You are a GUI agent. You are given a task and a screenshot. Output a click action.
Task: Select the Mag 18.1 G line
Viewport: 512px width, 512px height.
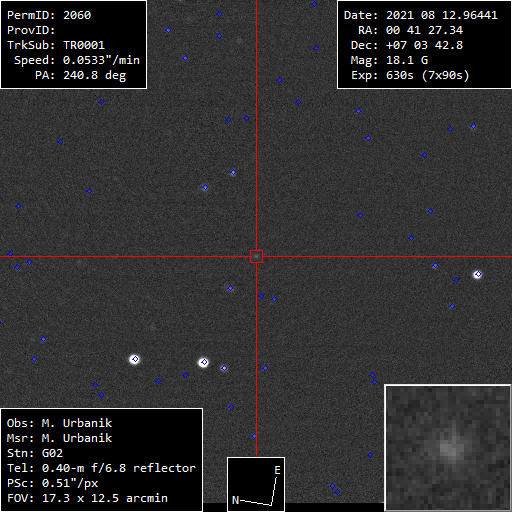[389, 60]
